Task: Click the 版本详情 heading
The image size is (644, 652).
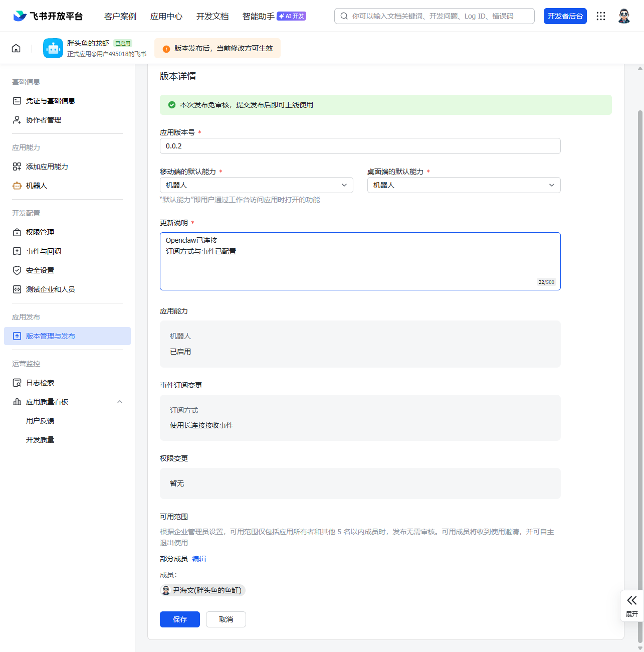Action: click(178, 76)
